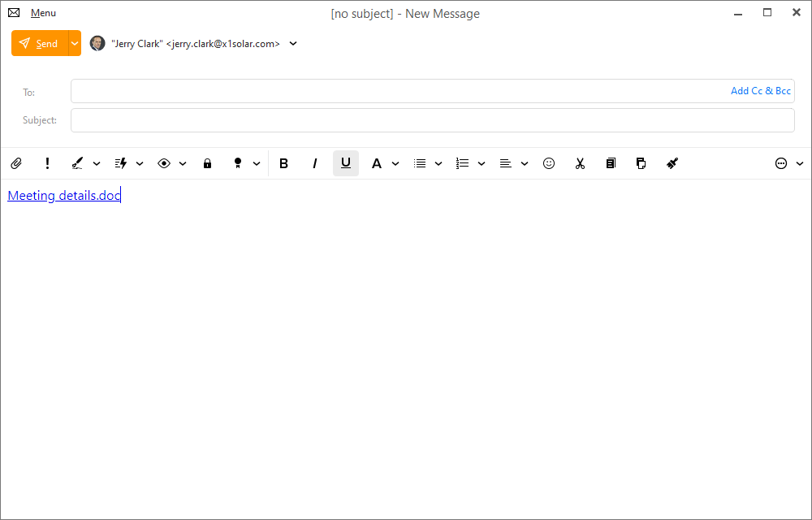Viewport: 812px width, 520px height.
Task: Cut selected text with scissors icon
Action: coord(580,163)
